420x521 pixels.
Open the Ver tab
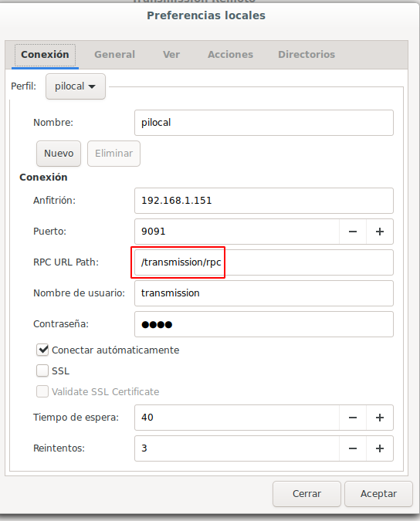pos(171,55)
